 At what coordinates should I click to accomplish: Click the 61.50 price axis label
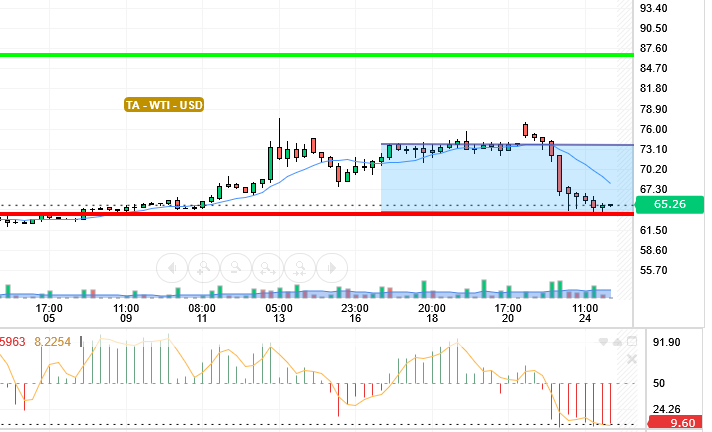[x=653, y=230]
